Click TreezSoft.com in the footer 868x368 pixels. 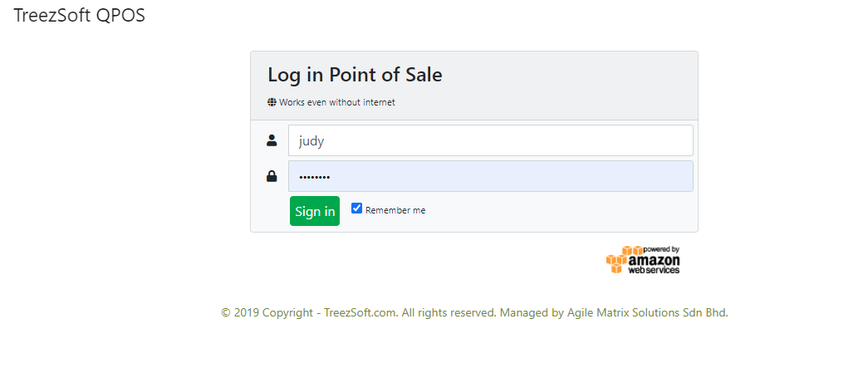point(360,312)
